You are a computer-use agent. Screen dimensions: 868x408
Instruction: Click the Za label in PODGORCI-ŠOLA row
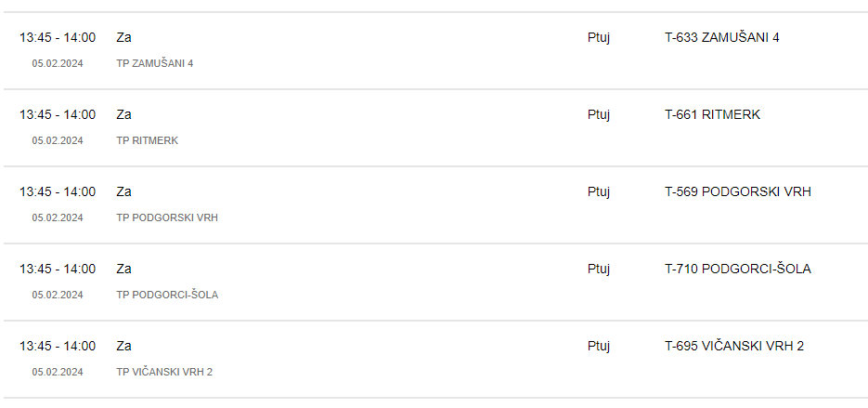(x=124, y=269)
